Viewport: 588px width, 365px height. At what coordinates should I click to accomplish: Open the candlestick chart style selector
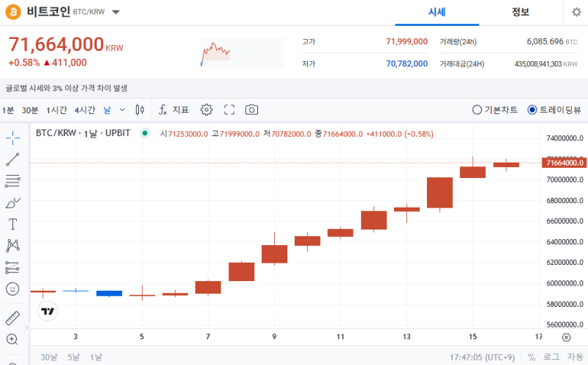coord(140,110)
